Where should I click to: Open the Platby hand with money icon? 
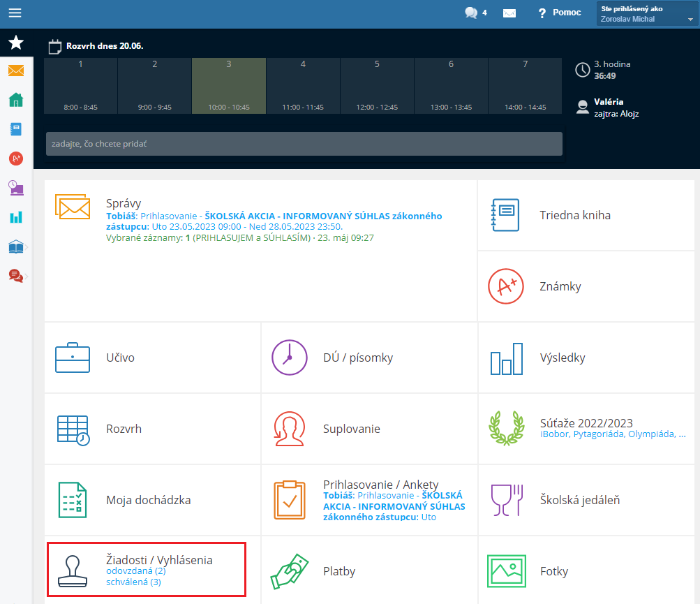[x=290, y=571]
